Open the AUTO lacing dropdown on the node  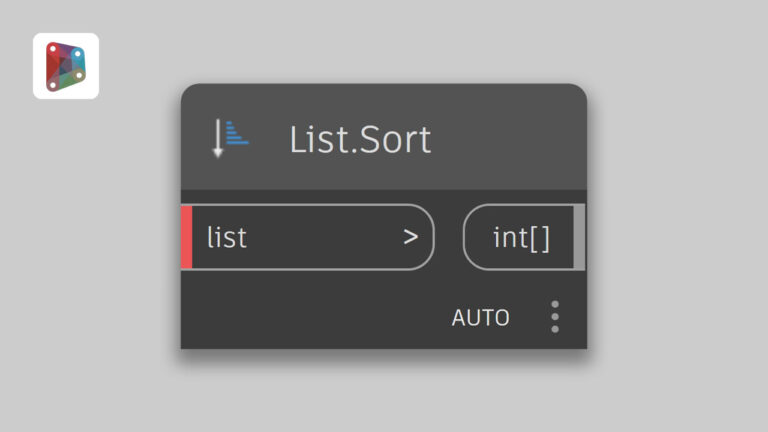[x=480, y=318]
